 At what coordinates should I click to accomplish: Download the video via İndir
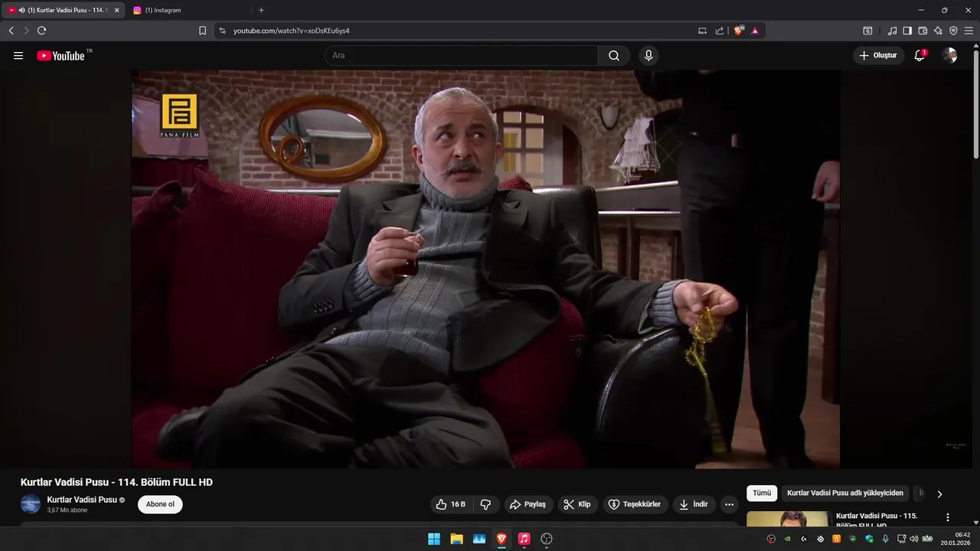pyautogui.click(x=694, y=504)
